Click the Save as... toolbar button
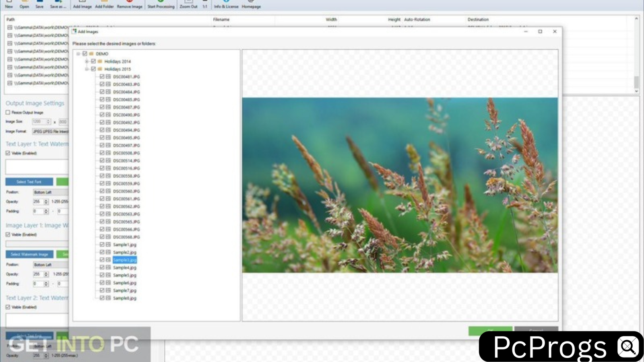Image resolution: width=644 pixels, height=362 pixels. pos(58,4)
